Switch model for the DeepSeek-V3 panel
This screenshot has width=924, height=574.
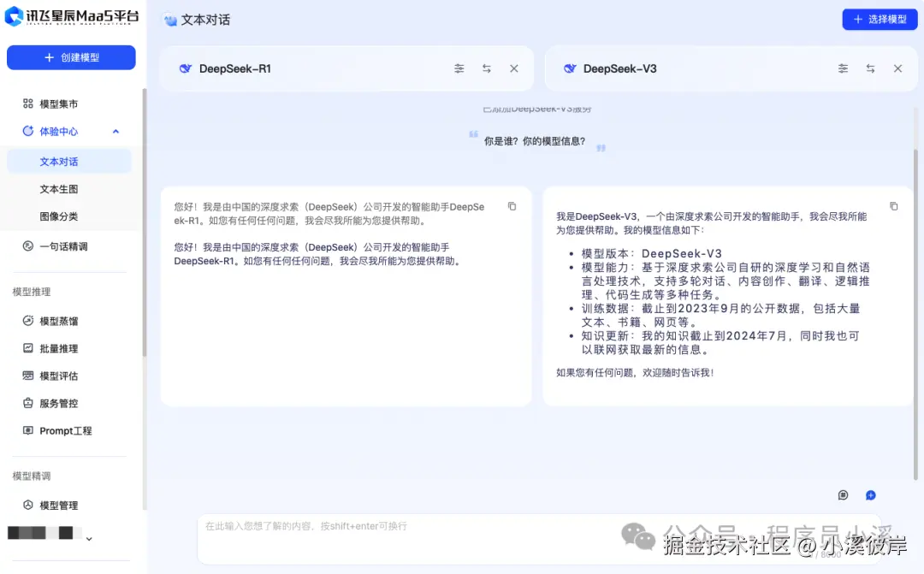coord(870,68)
